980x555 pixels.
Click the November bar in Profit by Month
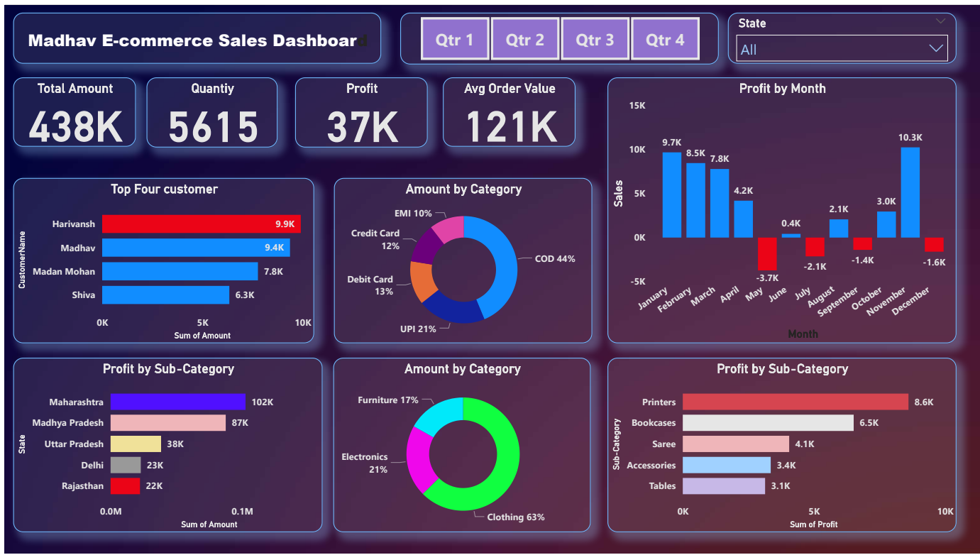pyautogui.click(x=910, y=192)
